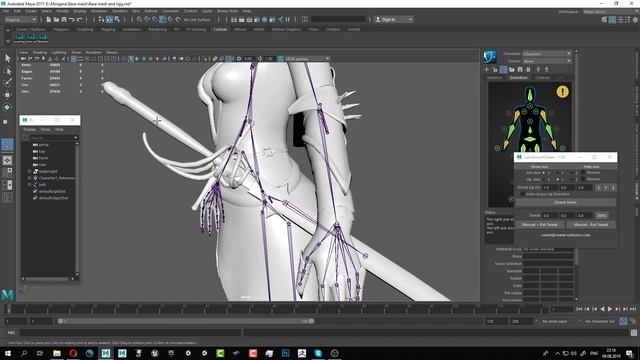Viewport: 640px width, 360px height.
Task: Click the Maya logo icon at bottom left
Action: [x=7, y=294]
